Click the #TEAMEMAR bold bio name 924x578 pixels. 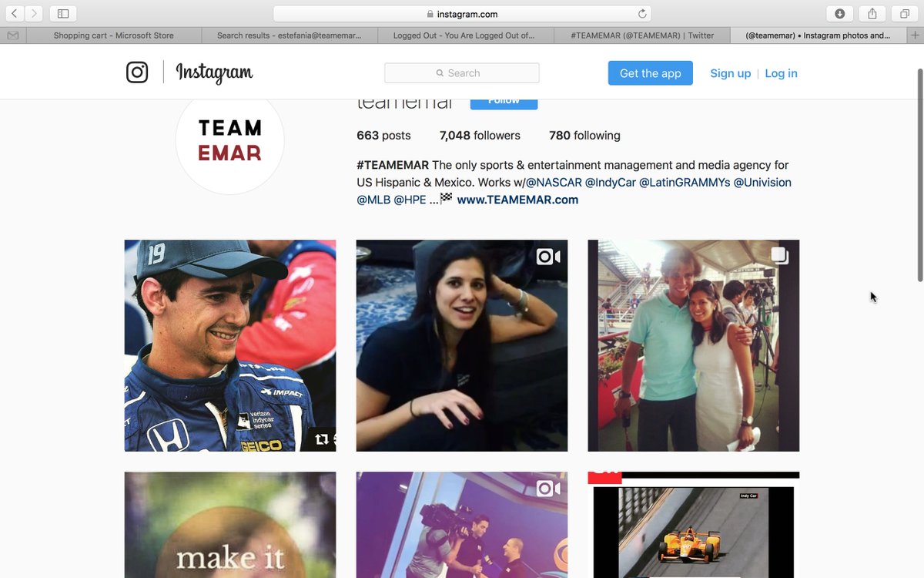[x=393, y=165]
